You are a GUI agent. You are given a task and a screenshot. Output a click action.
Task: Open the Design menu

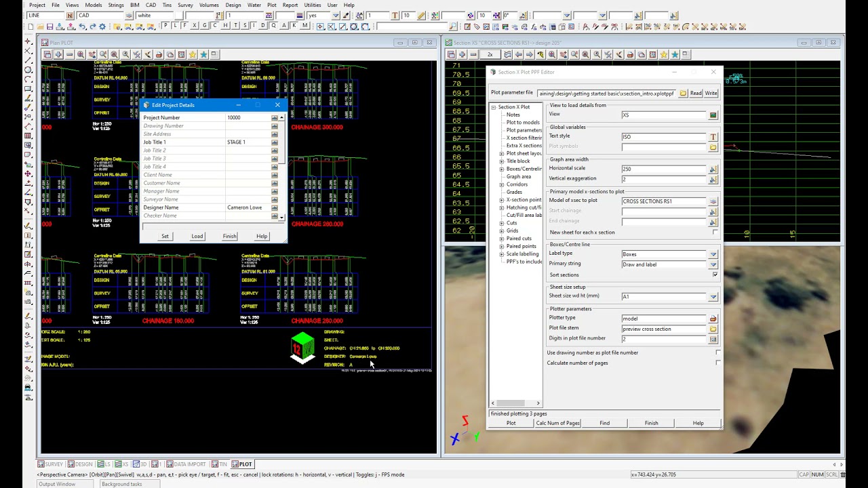point(233,5)
